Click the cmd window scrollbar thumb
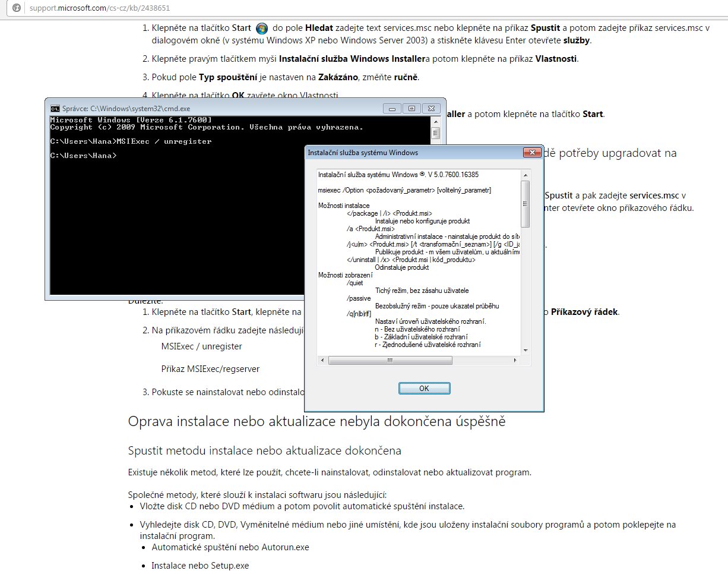Viewport: 728px width, 574px height. [435, 133]
